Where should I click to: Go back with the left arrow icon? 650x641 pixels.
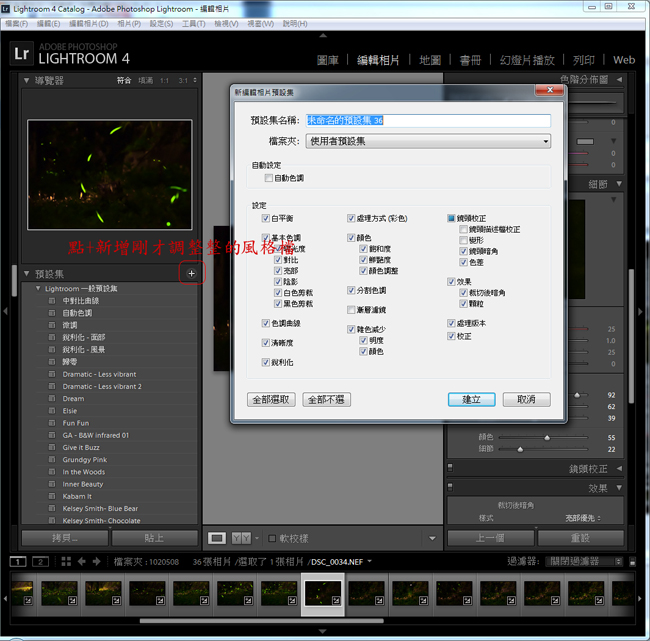[x=82, y=561]
